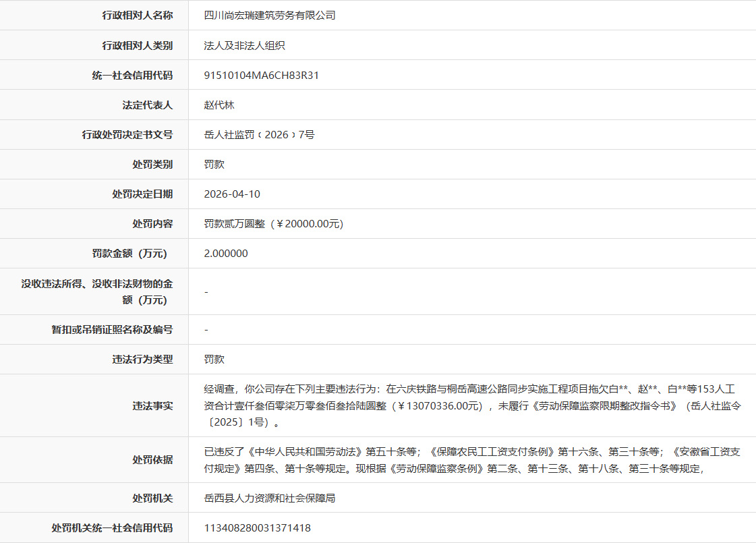Click the 违法行为类型 label
756x543 pixels.
point(143,360)
